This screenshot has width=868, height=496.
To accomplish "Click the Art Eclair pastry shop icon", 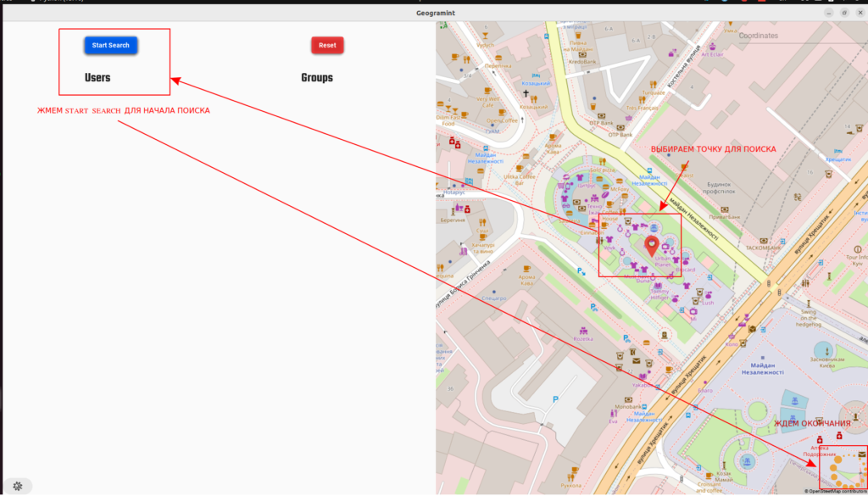I will point(711,46).
